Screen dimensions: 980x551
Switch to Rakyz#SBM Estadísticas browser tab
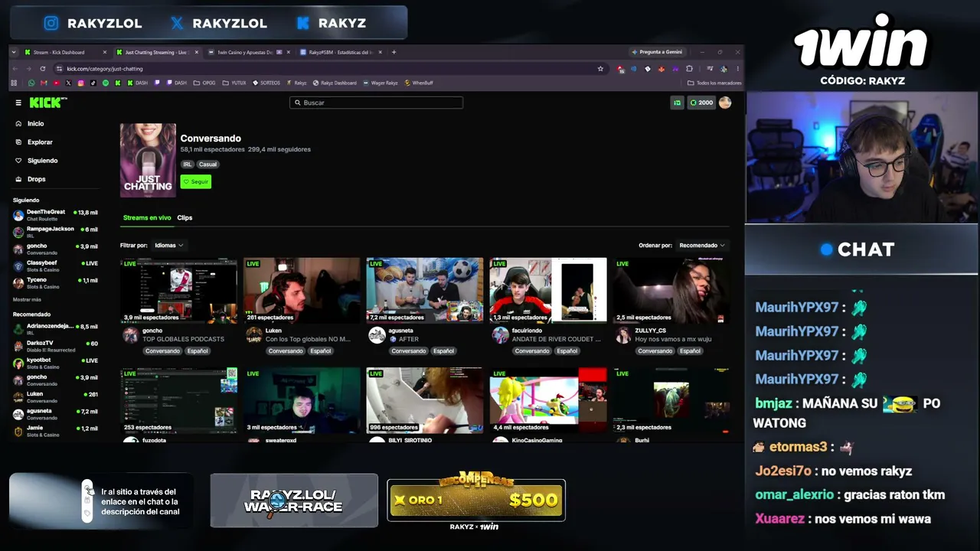(x=341, y=52)
